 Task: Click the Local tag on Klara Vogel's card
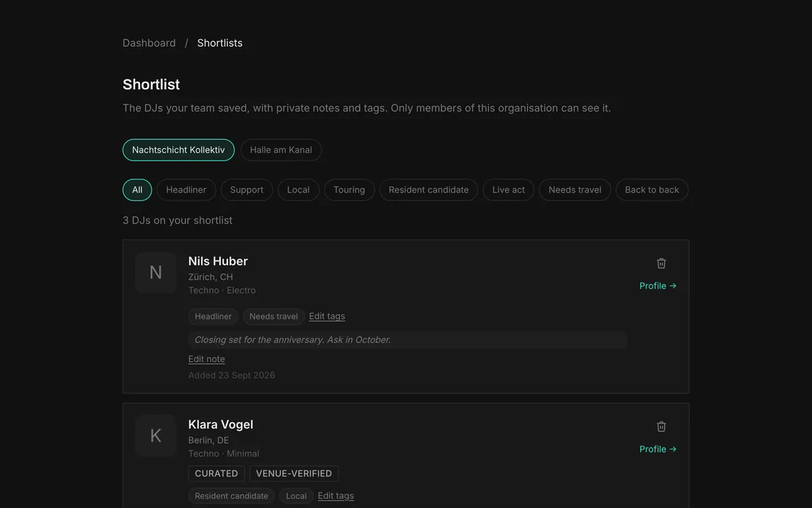[296, 496]
